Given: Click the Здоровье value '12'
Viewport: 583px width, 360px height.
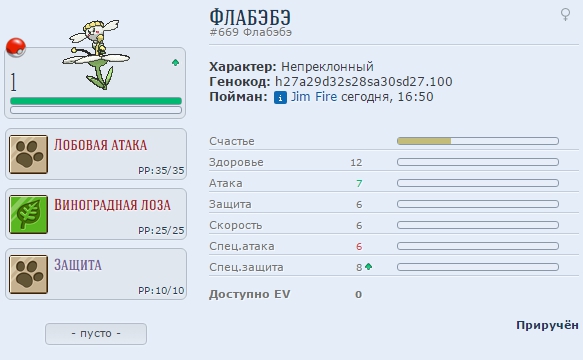Looking at the screenshot, I should [x=356, y=163].
